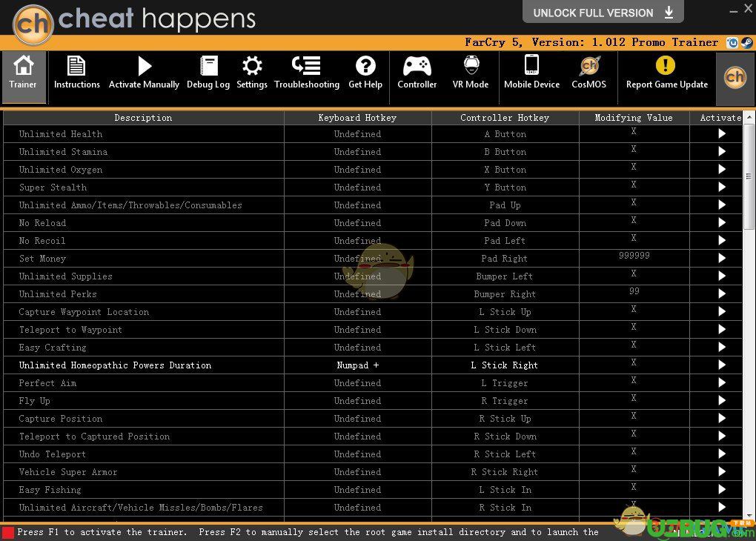Click Report Game Update

pyautogui.click(x=667, y=73)
